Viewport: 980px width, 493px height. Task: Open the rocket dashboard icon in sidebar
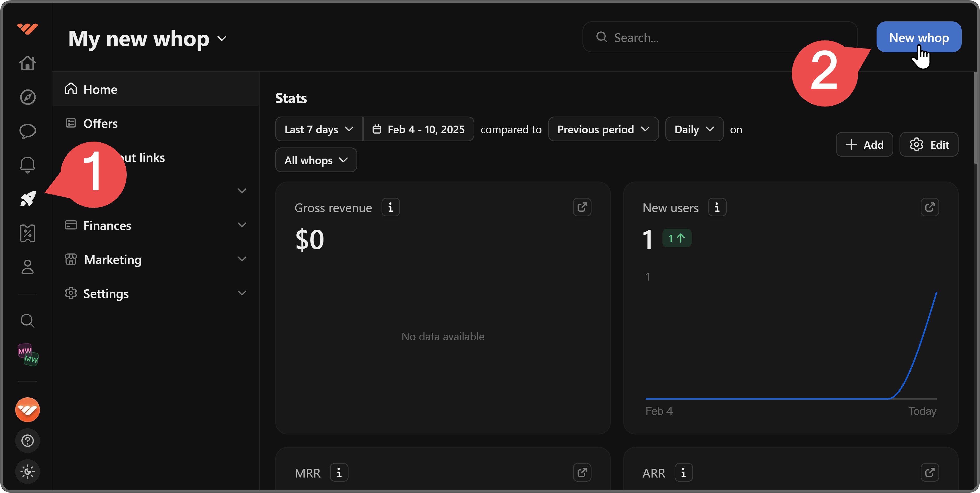coord(28,199)
